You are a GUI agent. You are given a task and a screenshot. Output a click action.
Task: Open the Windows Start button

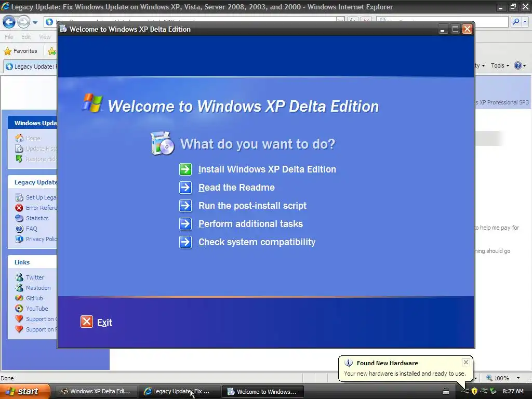(25, 391)
